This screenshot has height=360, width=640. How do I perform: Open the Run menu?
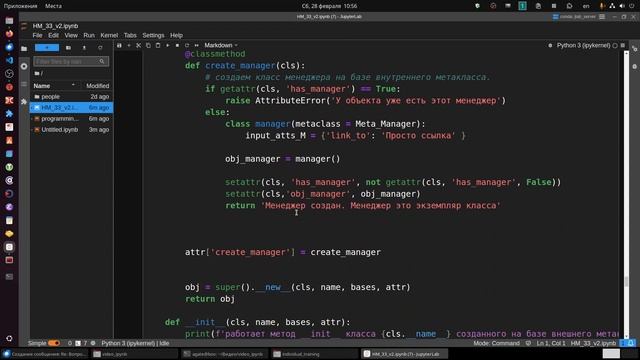click(89, 36)
